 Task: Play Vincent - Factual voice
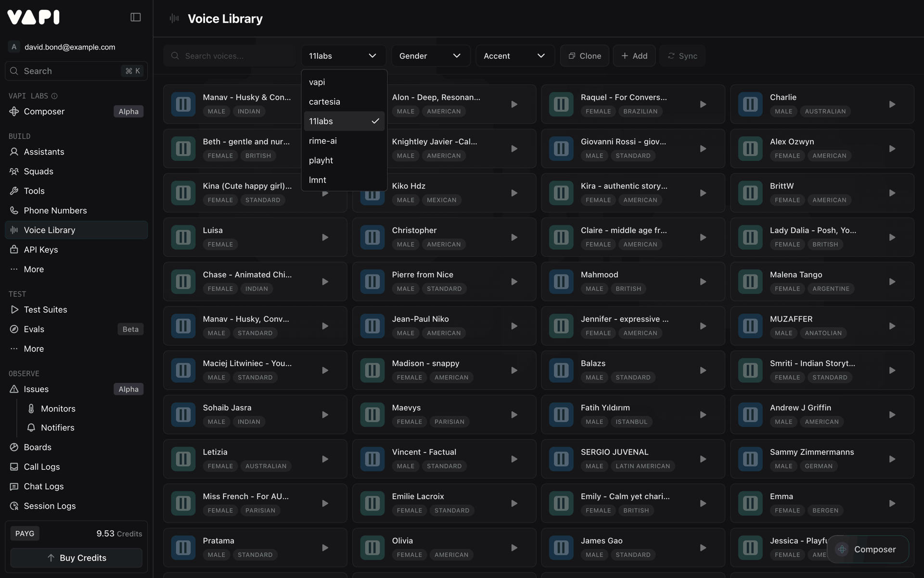pos(514,459)
